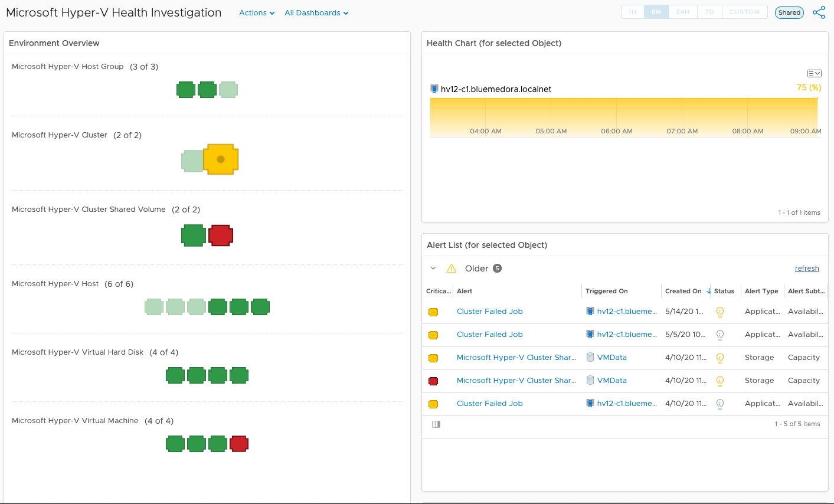Click the first Virtual Hard Disk badge
This screenshot has width=834, height=504.
[x=175, y=375]
